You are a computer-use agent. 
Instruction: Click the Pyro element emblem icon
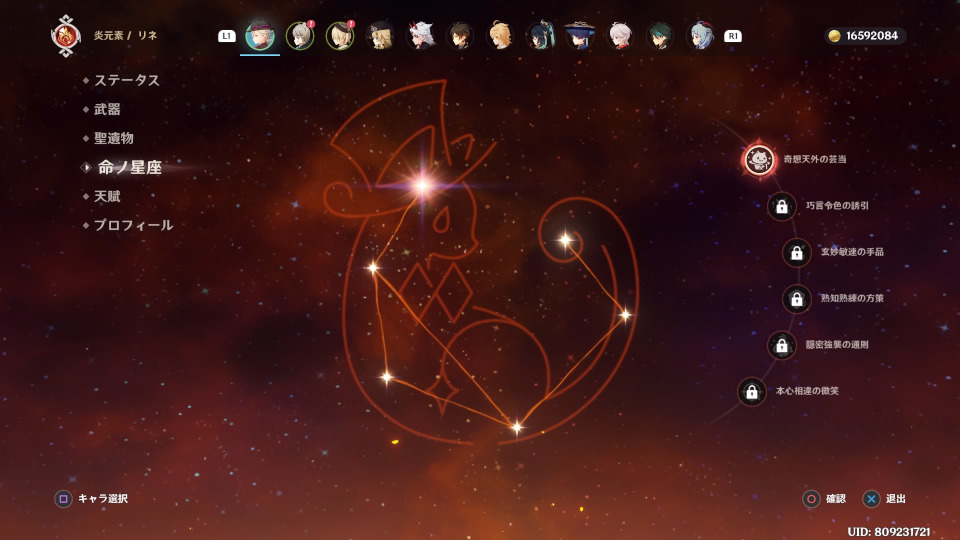click(66, 36)
